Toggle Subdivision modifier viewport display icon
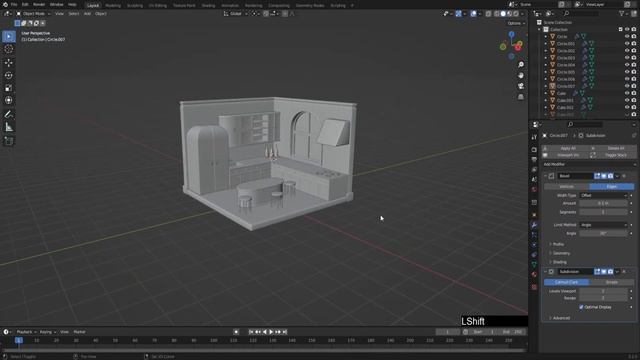 click(604, 271)
